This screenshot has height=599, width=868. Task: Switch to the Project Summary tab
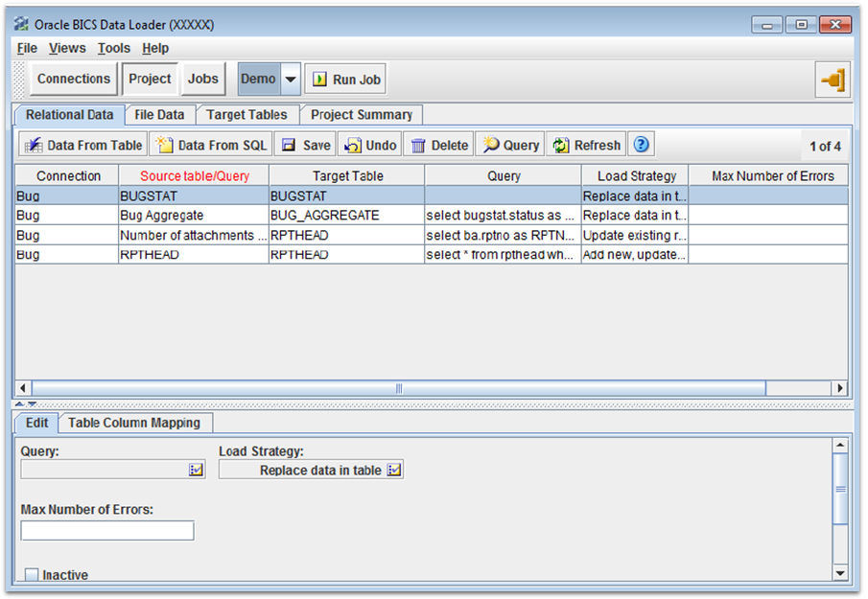362,114
